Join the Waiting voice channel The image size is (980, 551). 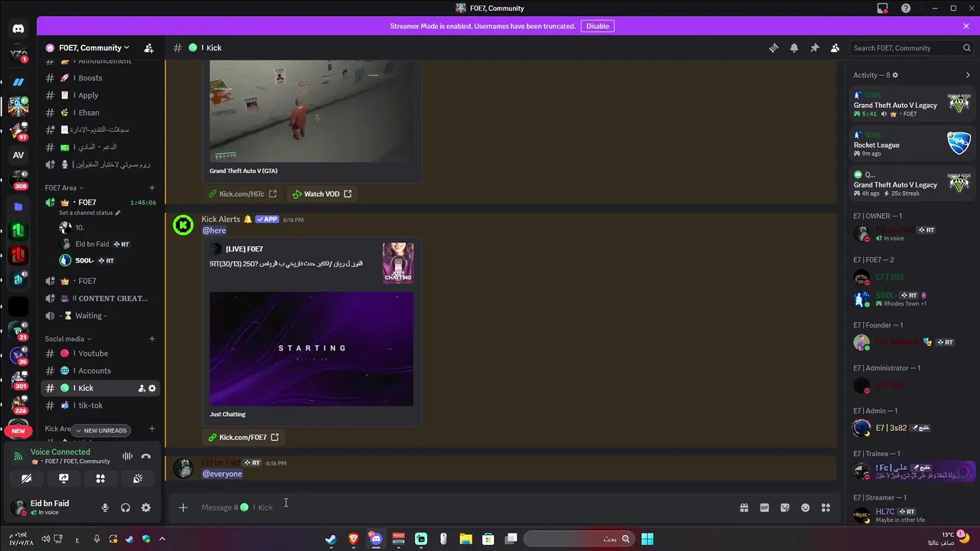pyautogui.click(x=100, y=315)
